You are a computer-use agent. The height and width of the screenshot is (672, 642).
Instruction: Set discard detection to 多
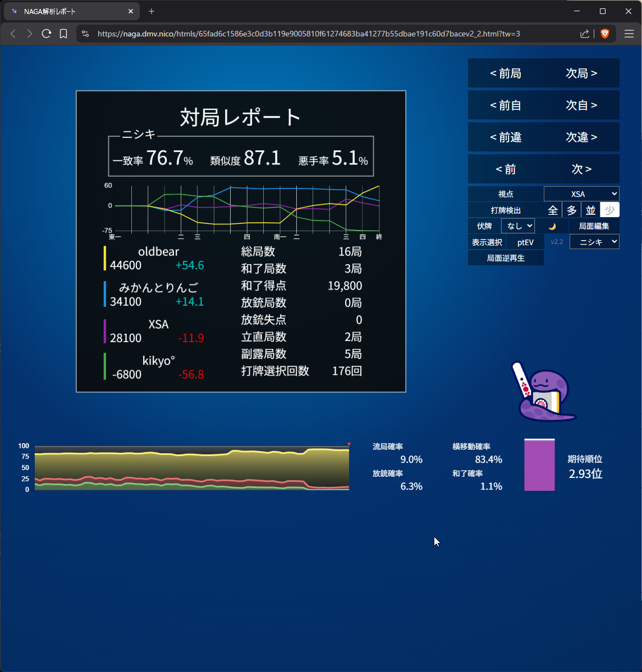571,210
